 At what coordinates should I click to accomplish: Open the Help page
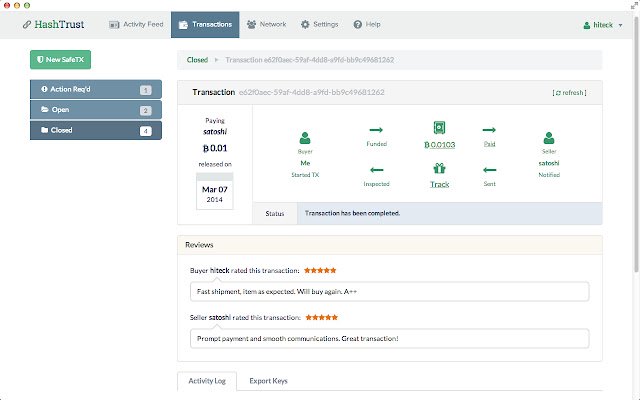(x=367, y=24)
